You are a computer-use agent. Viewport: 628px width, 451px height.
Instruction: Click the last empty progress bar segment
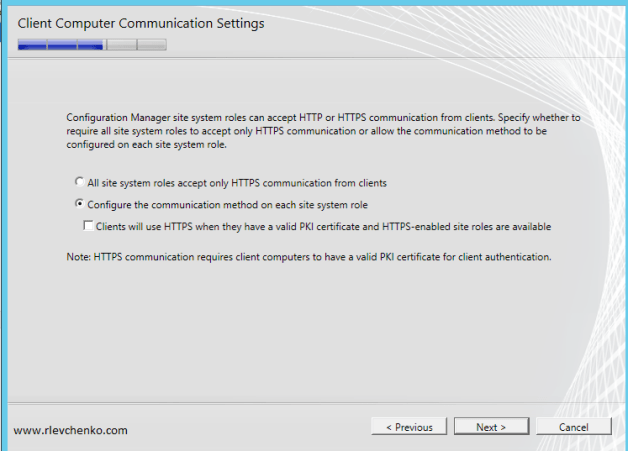pyautogui.click(x=151, y=44)
